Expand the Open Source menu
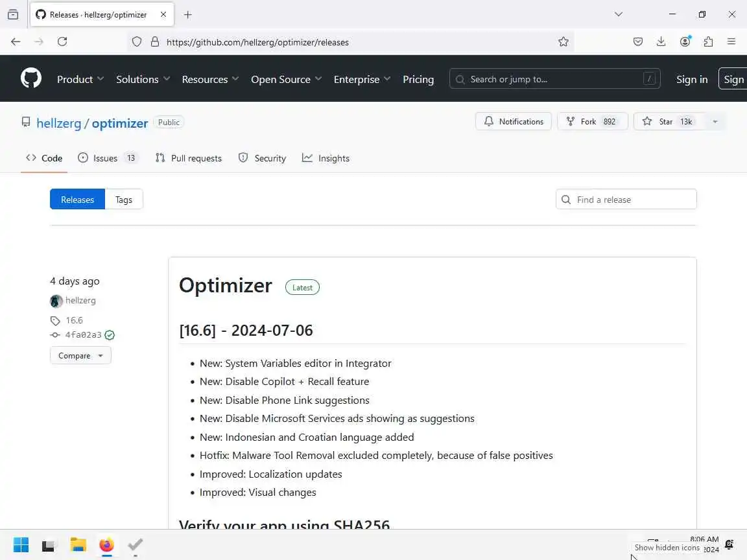 [x=287, y=79]
